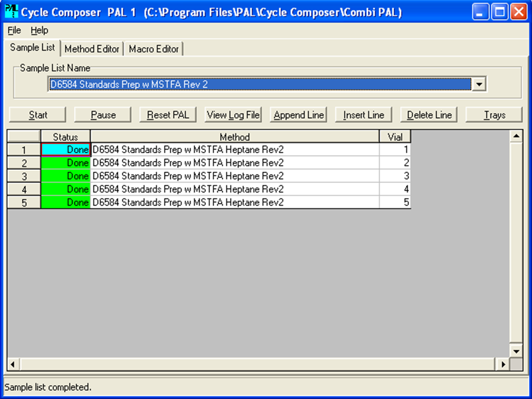This screenshot has height=399, width=532.
Task: Click the Done status cell in row 3
Action: (65, 176)
